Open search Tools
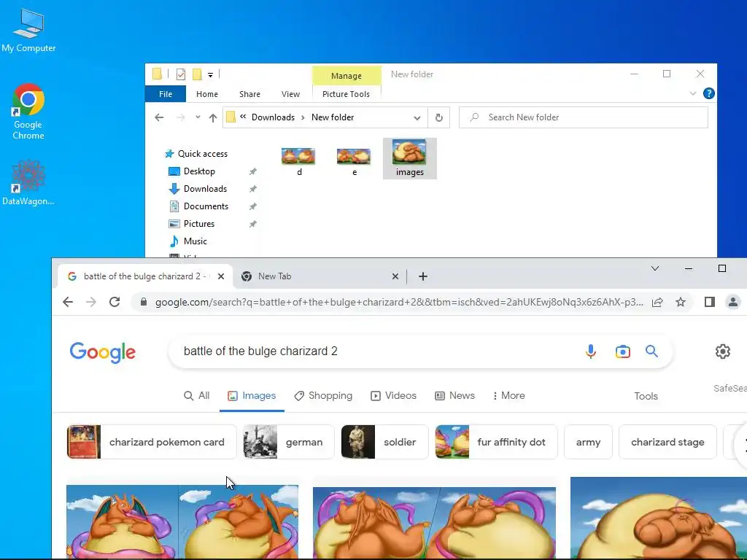This screenshot has height=560, width=747. (x=646, y=396)
